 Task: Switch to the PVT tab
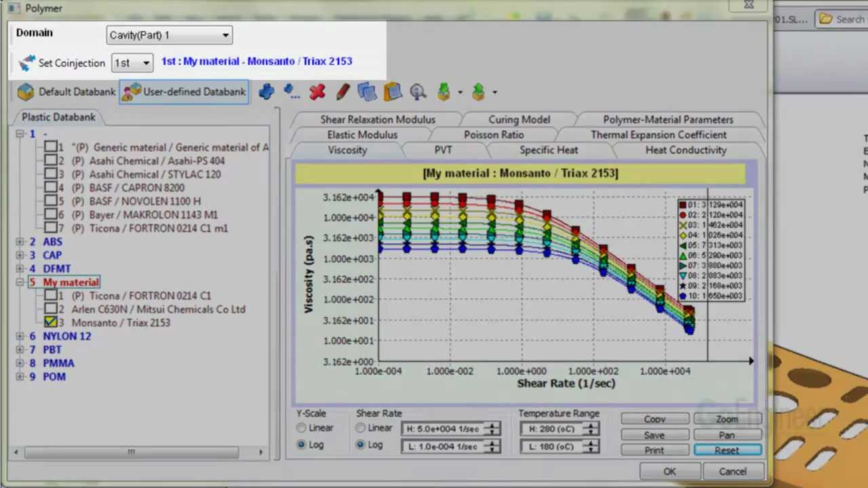tap(443, 150)
